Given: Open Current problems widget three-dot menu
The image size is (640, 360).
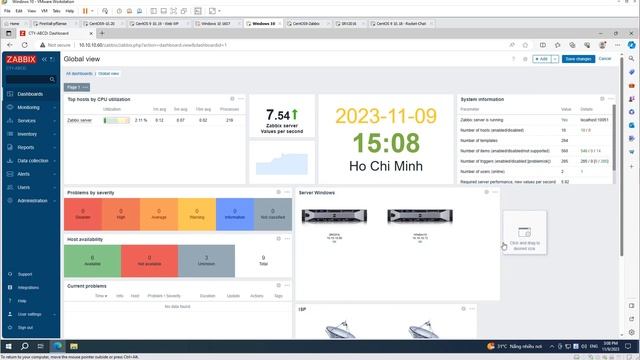Looking at the screenshot, I should coord(287,285).
